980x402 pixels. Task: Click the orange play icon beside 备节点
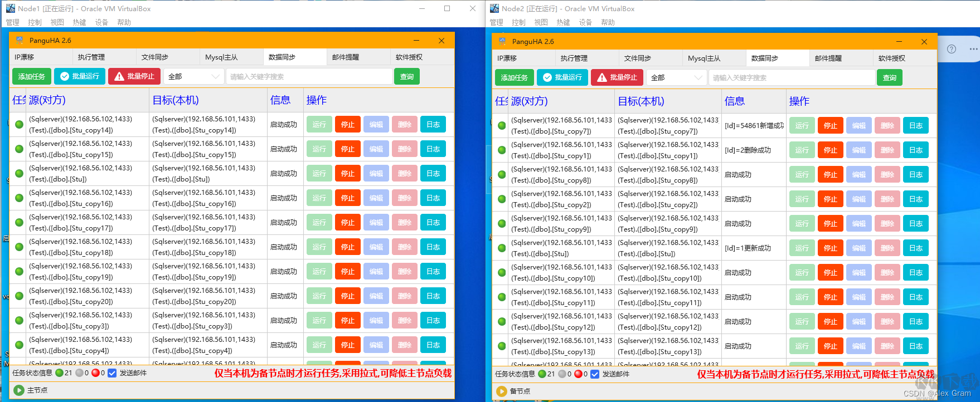click(x=502, y=391)
